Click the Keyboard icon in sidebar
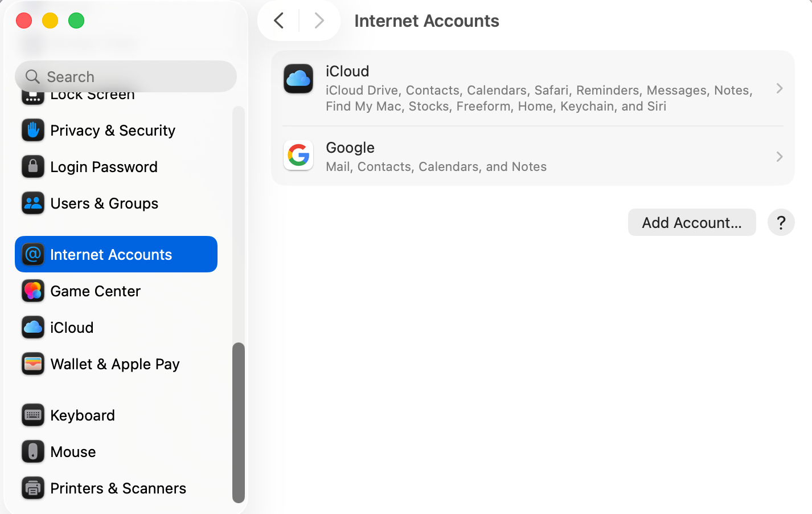The width and height of the screenshot is (812, 514). [x=33, y=415]
